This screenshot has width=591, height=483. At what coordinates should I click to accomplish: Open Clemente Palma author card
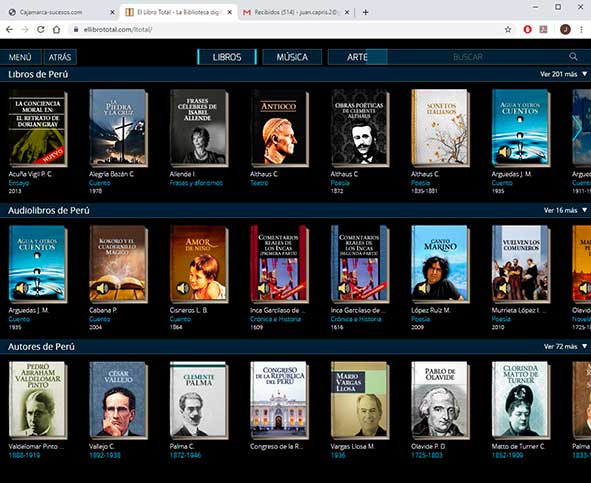[199, 400]
